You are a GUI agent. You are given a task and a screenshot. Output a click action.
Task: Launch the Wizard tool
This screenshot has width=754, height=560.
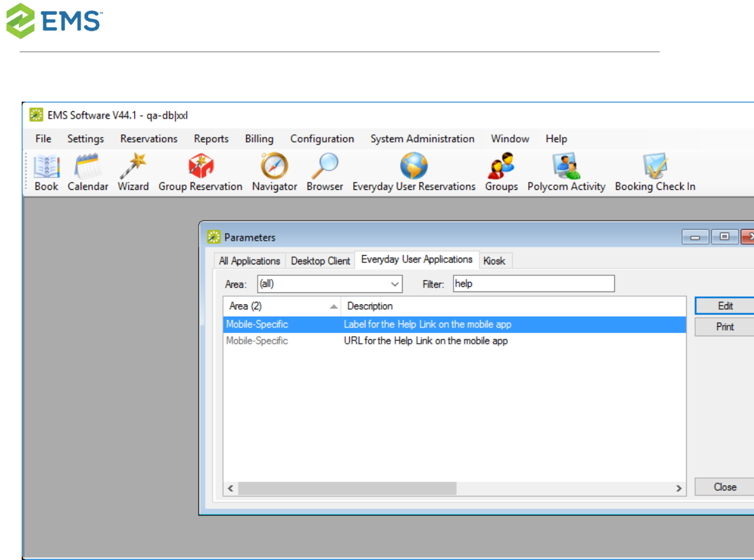(133, 173)
